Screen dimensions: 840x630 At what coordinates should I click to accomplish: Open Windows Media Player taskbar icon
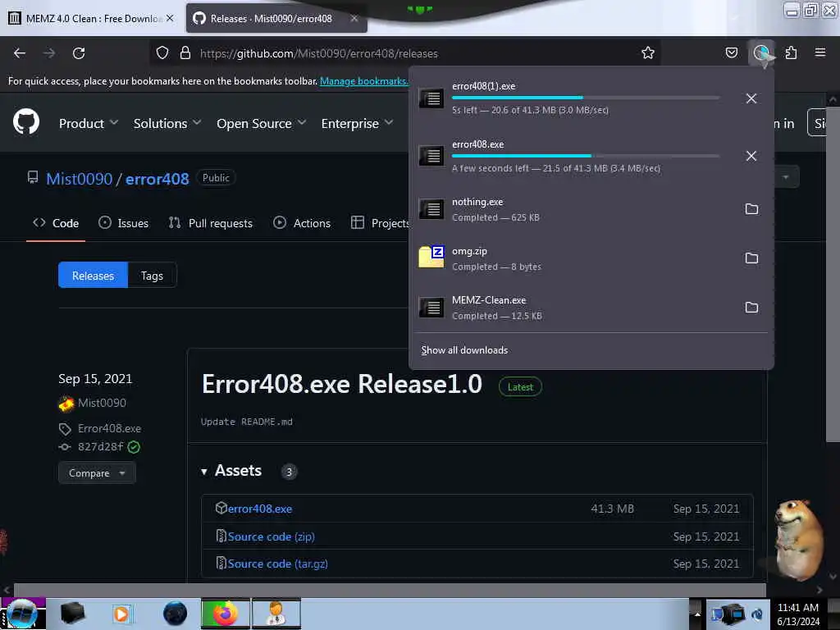tap(121, 614)
